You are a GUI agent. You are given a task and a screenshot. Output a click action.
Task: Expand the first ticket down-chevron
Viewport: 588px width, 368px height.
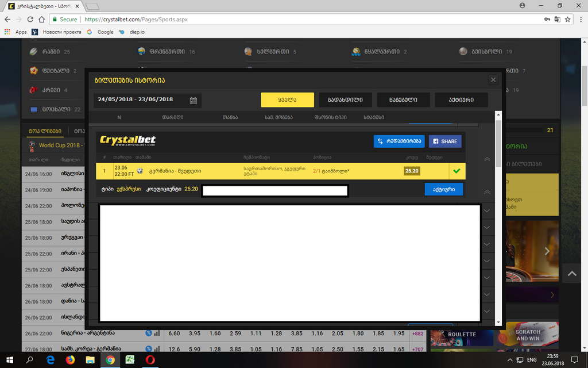[x=487, y=210]
